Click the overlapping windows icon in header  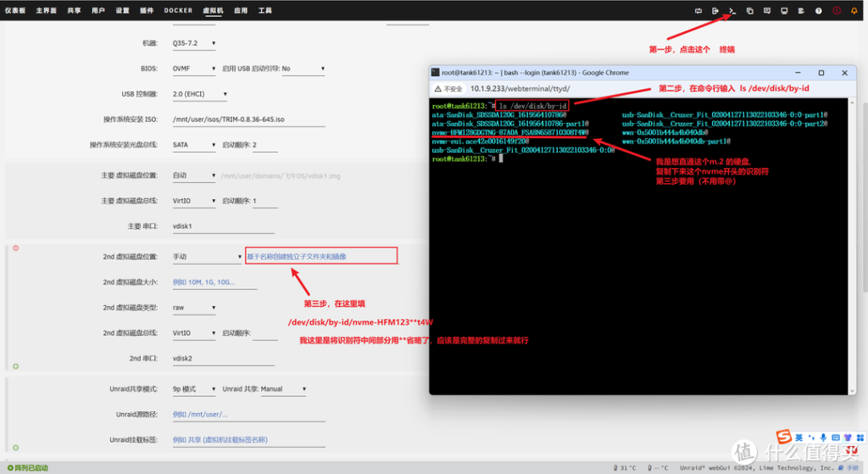[749, 10]
